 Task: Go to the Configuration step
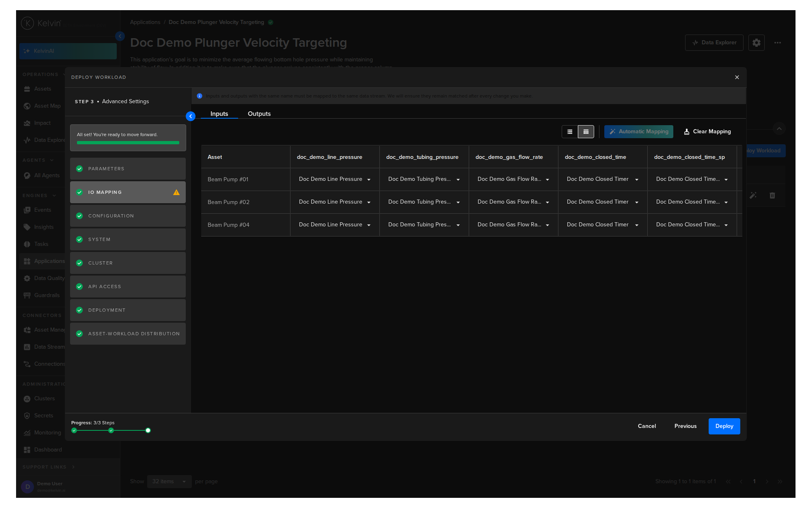point(128,216)
